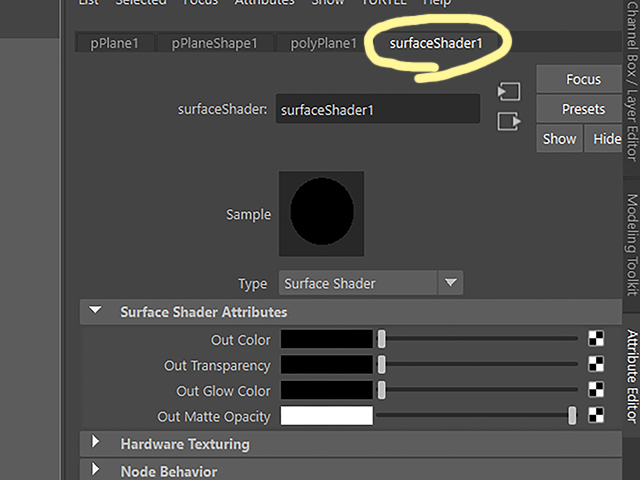Open the shader Type dropdown arrow

point(451,282)
